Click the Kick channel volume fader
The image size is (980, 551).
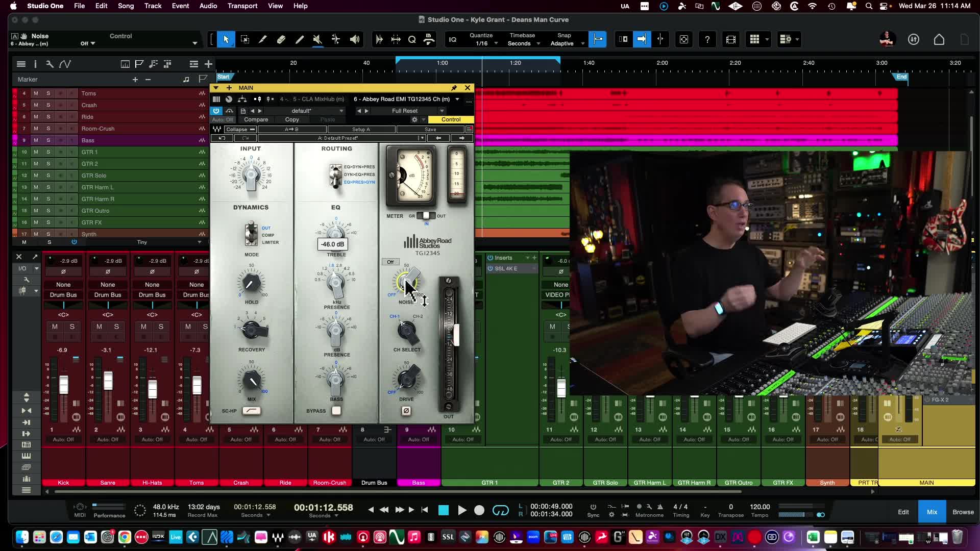(x=64, y=384)
